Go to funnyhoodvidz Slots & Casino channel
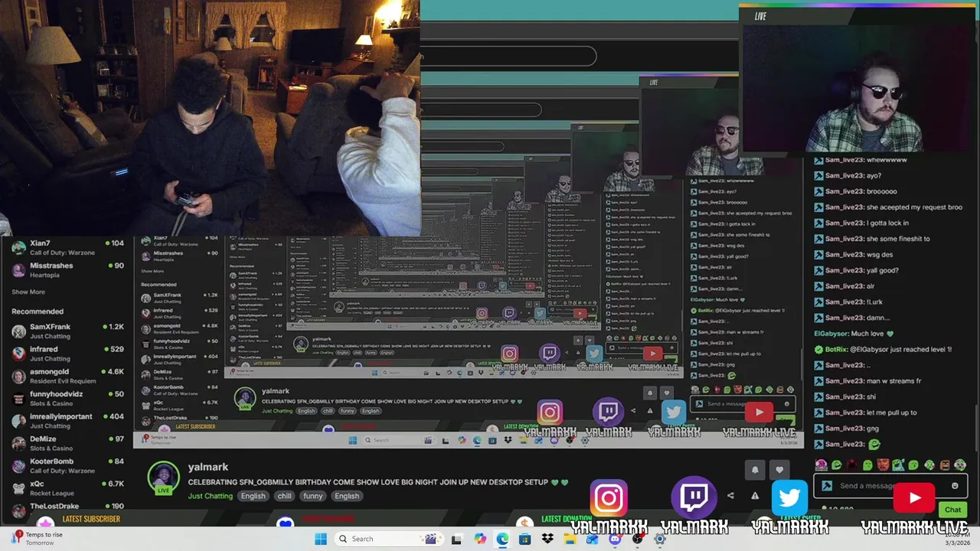The height and width of the screenshot is (551, 980). (x=67, y=398)
